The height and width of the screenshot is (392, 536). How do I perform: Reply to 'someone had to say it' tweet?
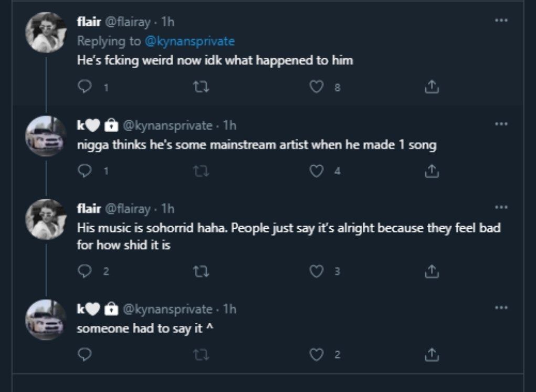pos(85,355)
